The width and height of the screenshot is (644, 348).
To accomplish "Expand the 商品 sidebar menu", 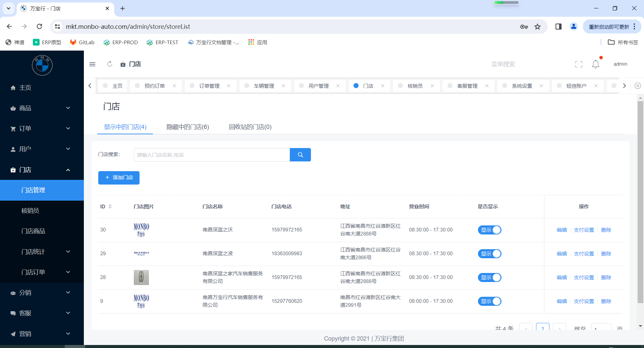I will [x=42, y=108].
